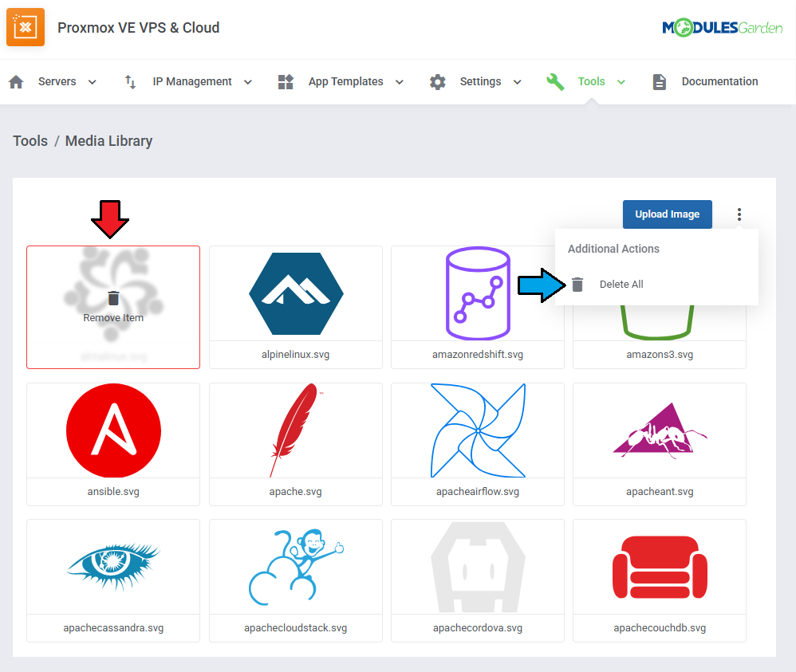Viewport: 796px width, 672px height.
Task: Open the Servers menu
Action: coord(57,82)
